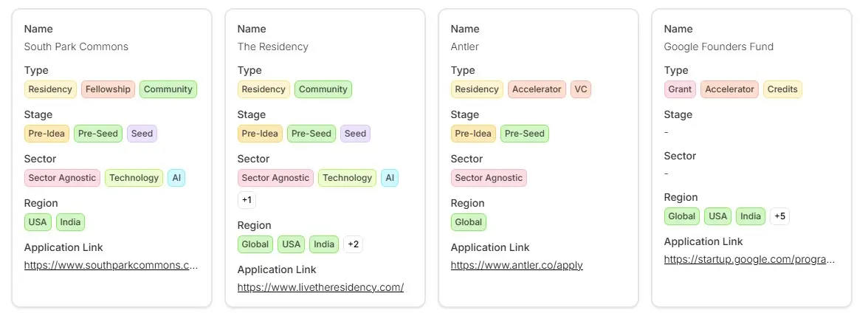Select Antler's Global region tag
The height and width of the screenshot is (313, 868).
click(x=468, y=222)
